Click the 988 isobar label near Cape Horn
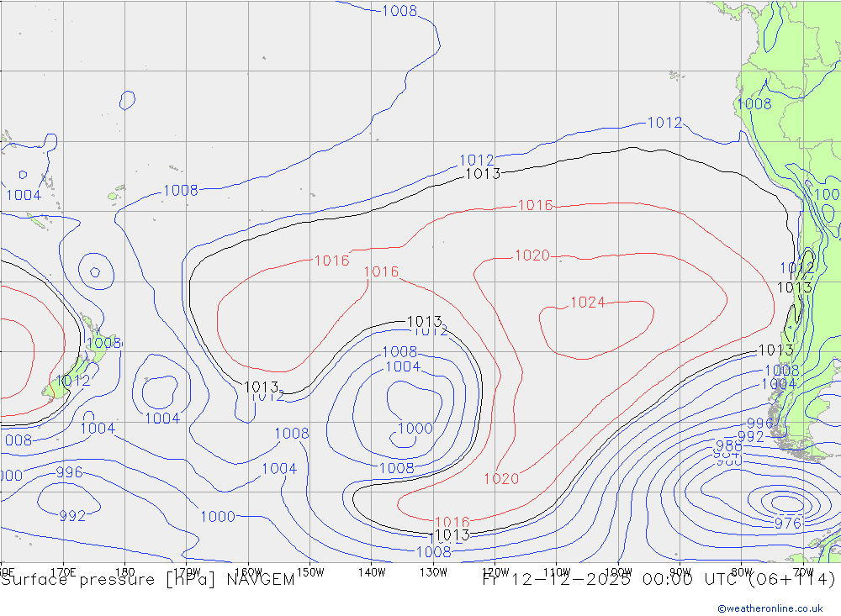Screen dimensions: 841x616 pos(729,446)
